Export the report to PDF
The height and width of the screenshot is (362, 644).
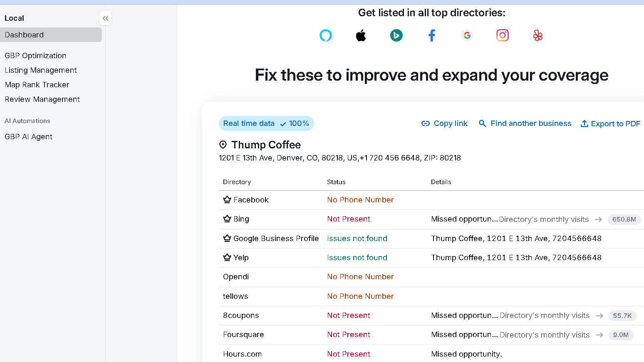pos(610,124)
